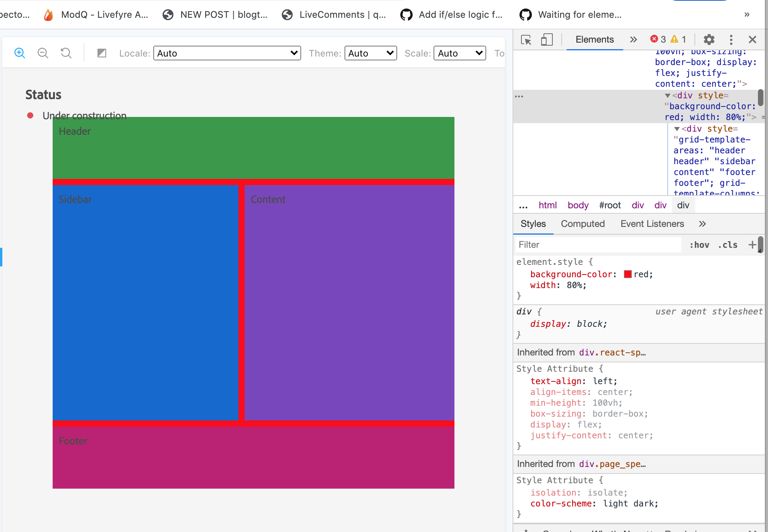Viewport: 768px width, 532px height.
Task: Select the zoom-in magnifier tool
Action: pos(19,53)
